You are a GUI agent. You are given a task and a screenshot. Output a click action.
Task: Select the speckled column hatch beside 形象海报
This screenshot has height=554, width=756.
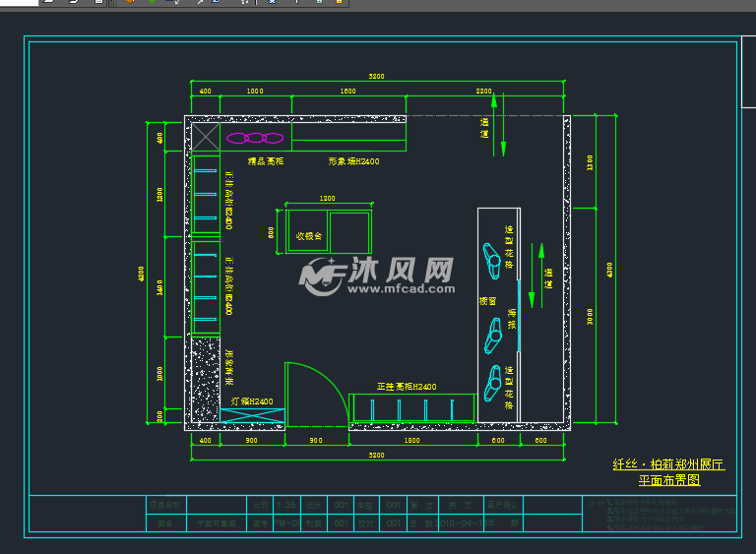coord(206,380)
